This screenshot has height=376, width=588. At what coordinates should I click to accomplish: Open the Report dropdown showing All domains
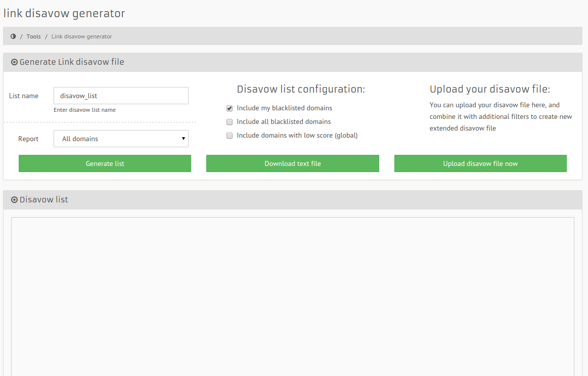coord(120,139)
